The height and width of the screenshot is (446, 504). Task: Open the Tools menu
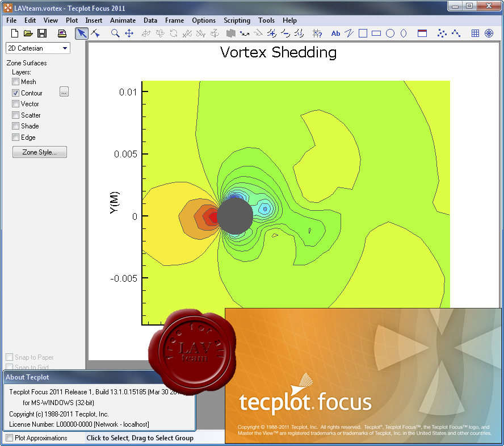266,20
